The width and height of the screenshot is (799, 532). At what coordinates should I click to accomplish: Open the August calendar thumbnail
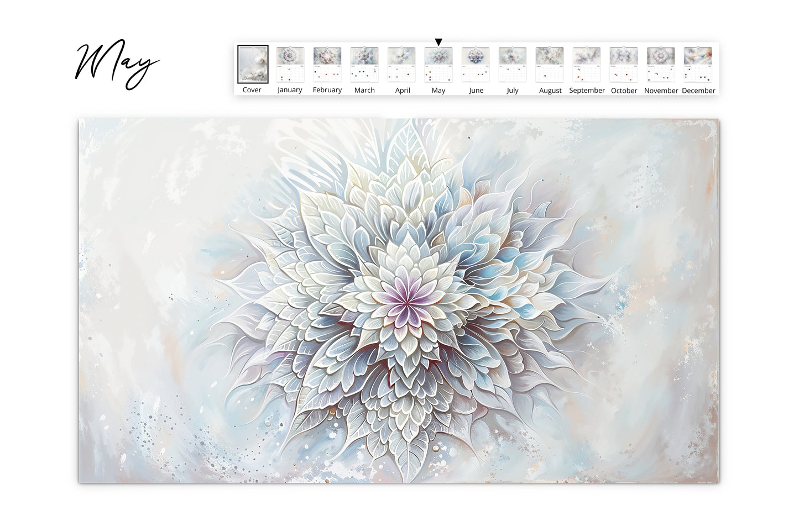pos(550,64)
